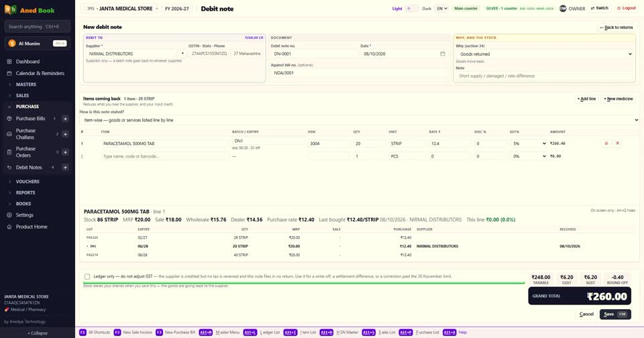
Task: Open the 'Why (section 34)' Goods returned dropdown
Action: [544, 54]
